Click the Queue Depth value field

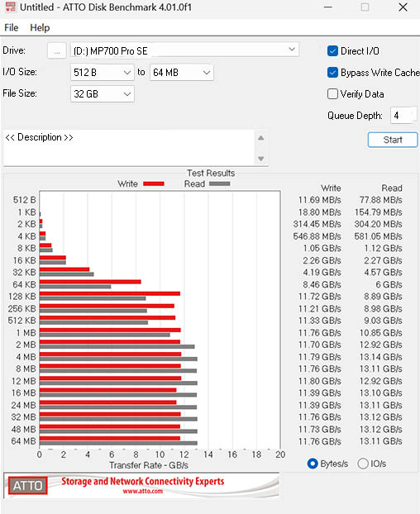click(403, 116)
